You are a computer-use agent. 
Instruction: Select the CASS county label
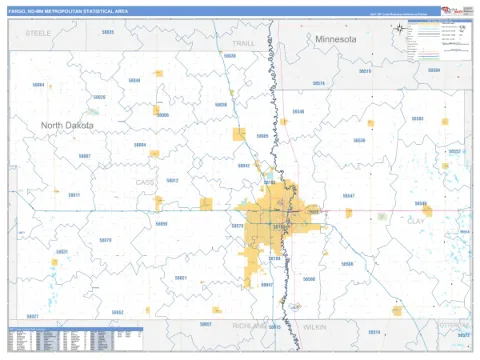point(145,182)
